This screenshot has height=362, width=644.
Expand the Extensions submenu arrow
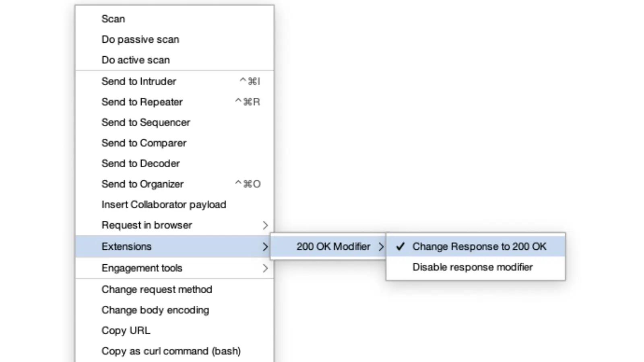tap(265, 247)
